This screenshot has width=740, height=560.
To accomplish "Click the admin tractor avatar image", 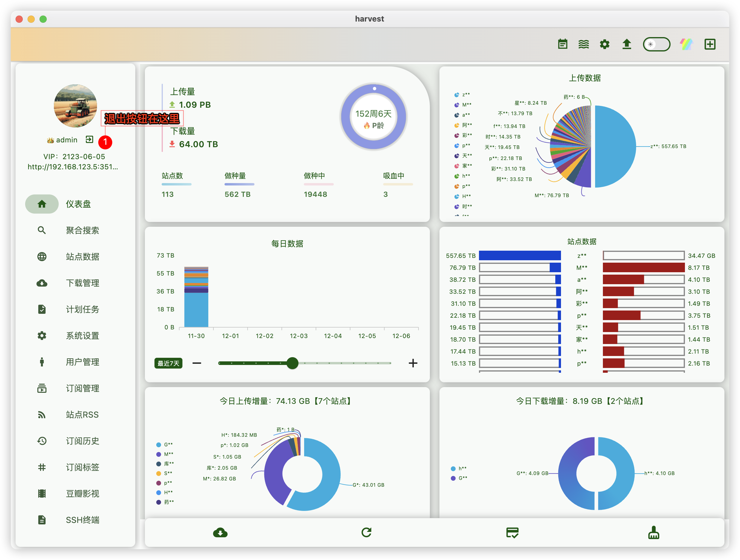I will coord(76,106).
